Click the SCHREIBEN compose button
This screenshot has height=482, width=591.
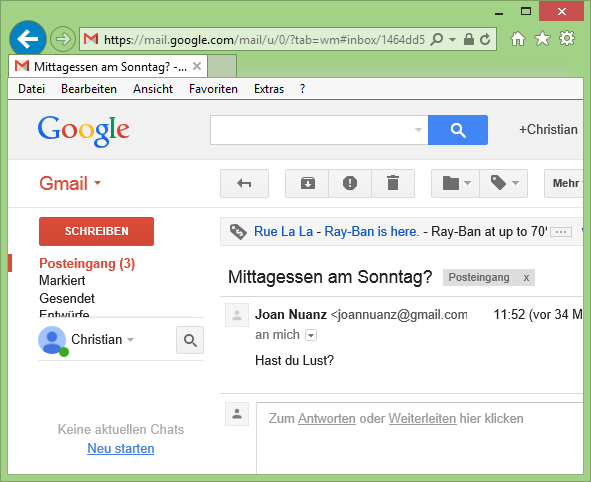coord(96,231)
